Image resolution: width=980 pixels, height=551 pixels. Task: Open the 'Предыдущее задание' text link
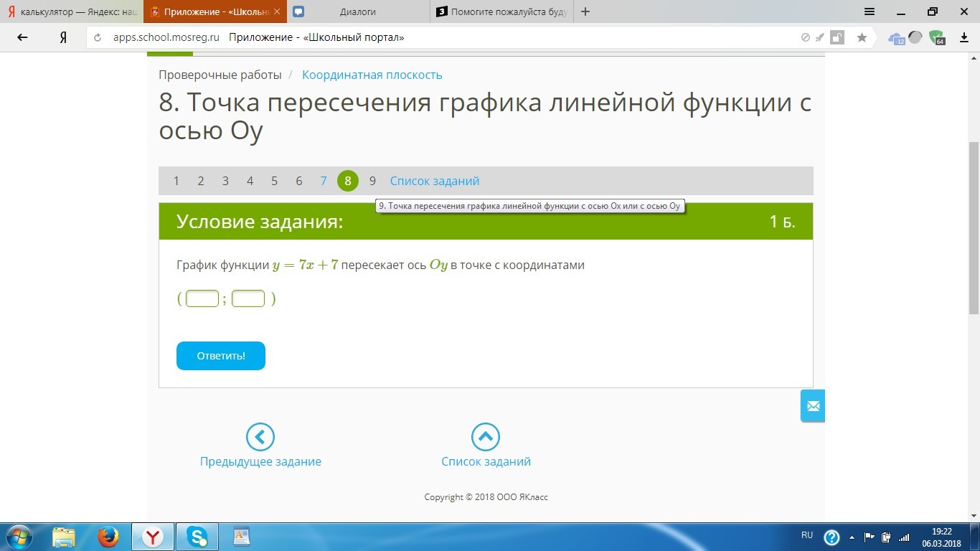[260, 461]
